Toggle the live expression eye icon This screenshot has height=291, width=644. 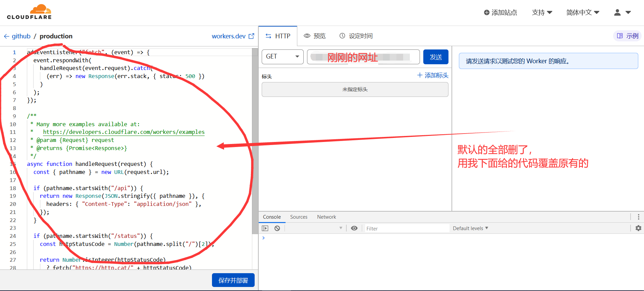coord(354,228)
